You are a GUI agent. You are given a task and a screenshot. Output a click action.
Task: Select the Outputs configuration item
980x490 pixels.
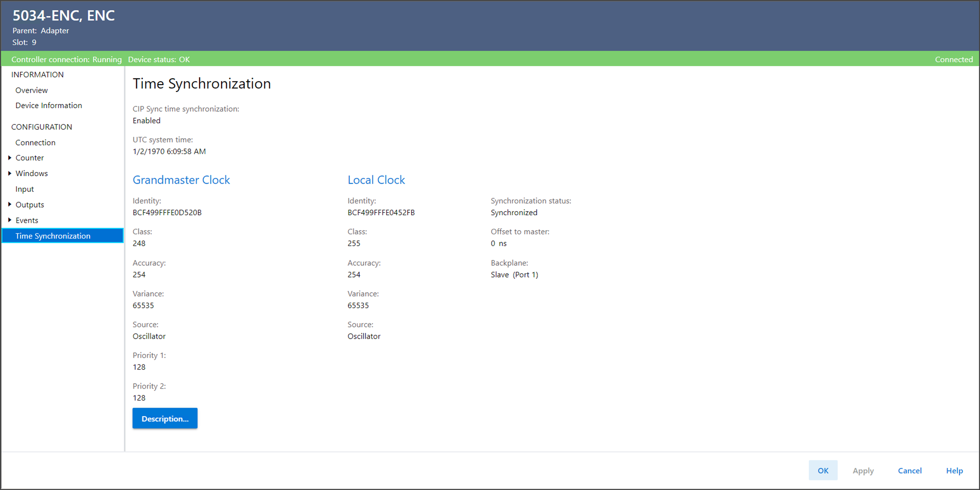click(30, 204)
